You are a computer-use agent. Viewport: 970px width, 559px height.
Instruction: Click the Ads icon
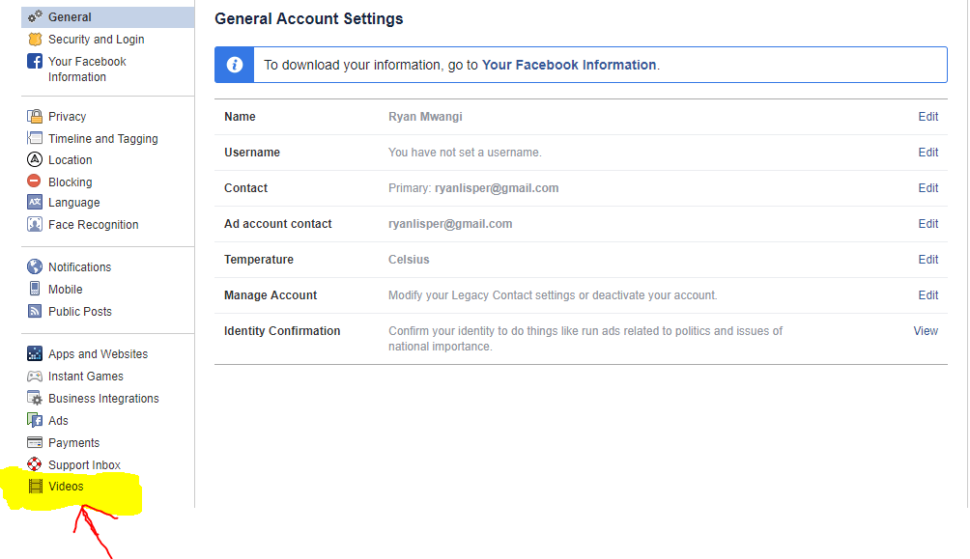[35, 420]
